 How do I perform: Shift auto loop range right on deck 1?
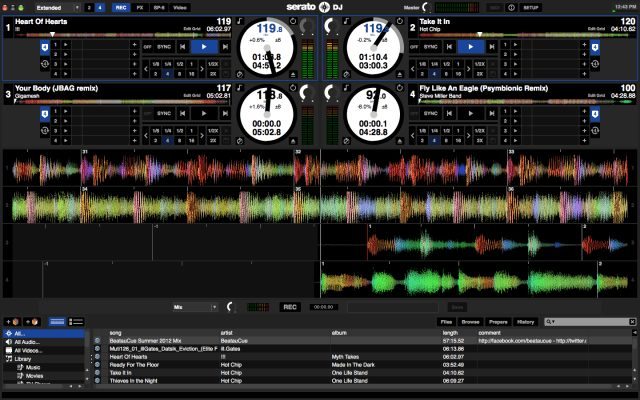(202, 69)
